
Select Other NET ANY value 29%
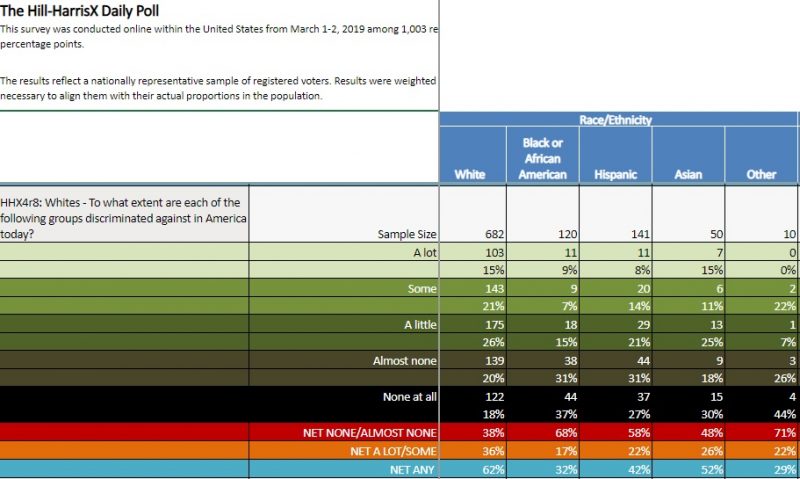(x=785, y=470)
